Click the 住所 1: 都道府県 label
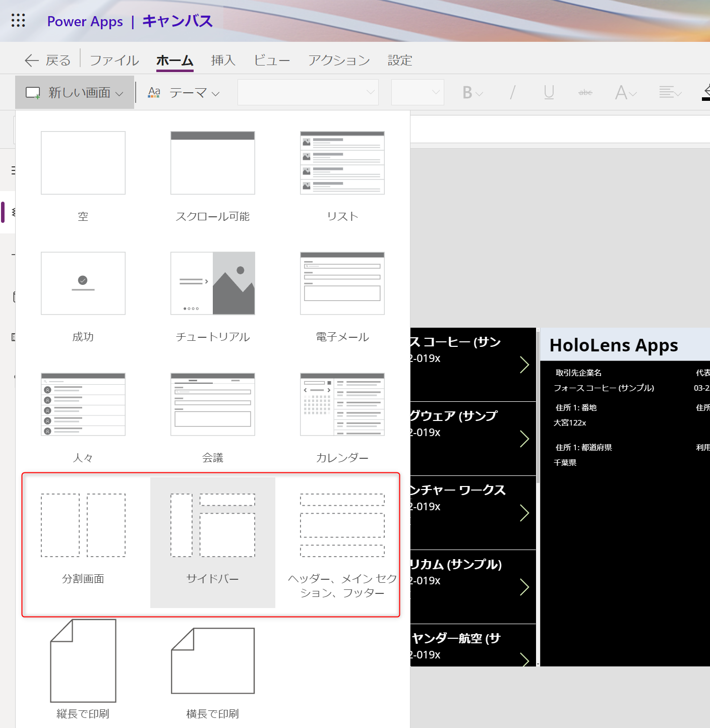This screenshot has height=728, width=710. pos(583,447)
